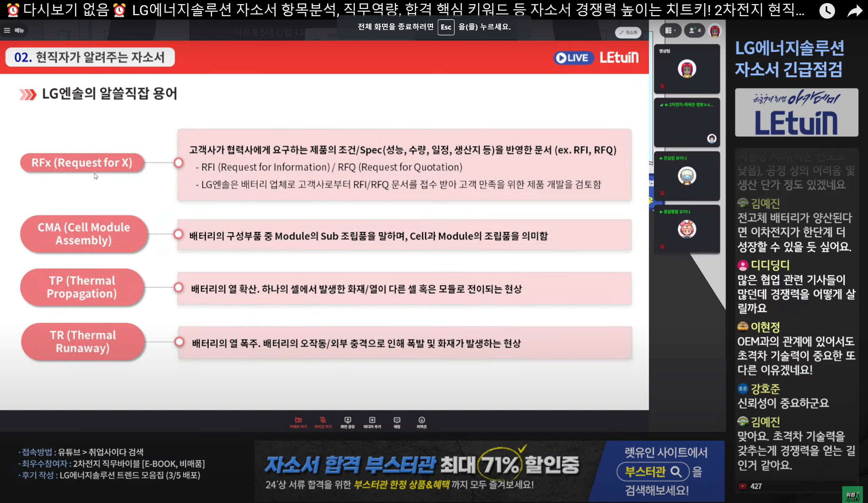Turn on camera with 카메라 켜기
868x503 pixels.
point(298,422)
